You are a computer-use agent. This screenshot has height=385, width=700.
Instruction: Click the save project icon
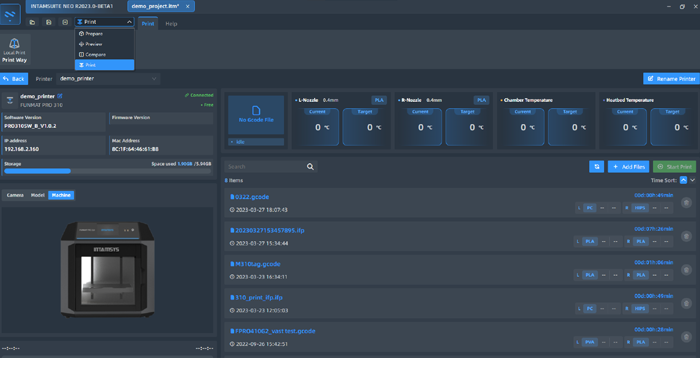pyautogui.click(x=49, y=22)
